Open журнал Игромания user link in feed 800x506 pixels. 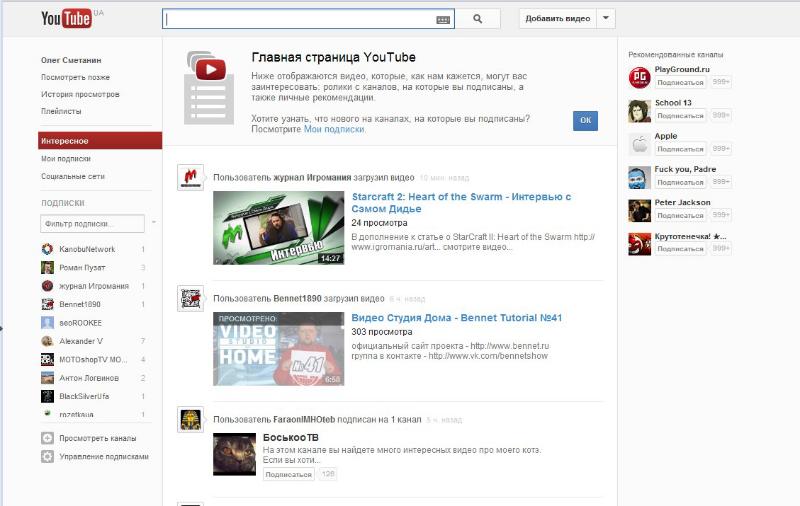[x=312, y=178]
